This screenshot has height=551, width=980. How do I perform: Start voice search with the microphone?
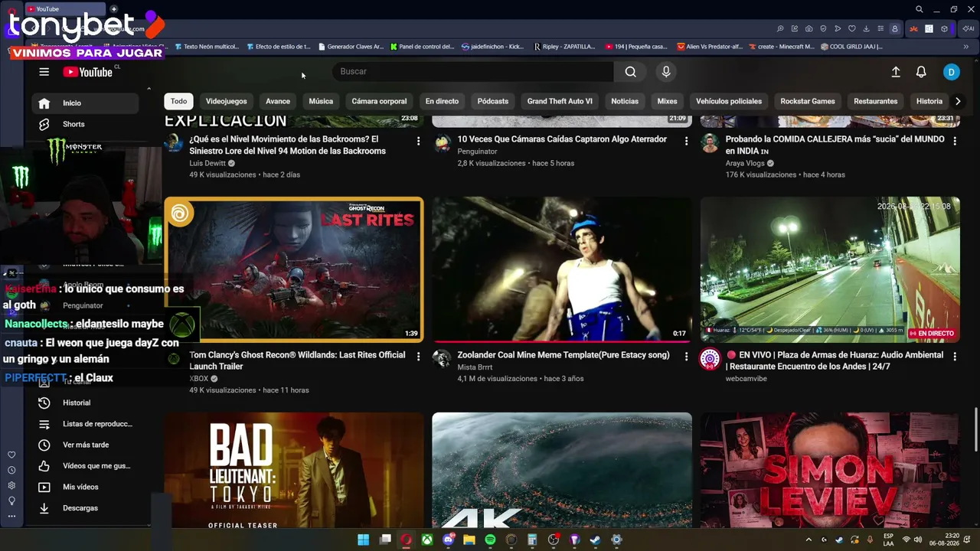pos(666,72)
